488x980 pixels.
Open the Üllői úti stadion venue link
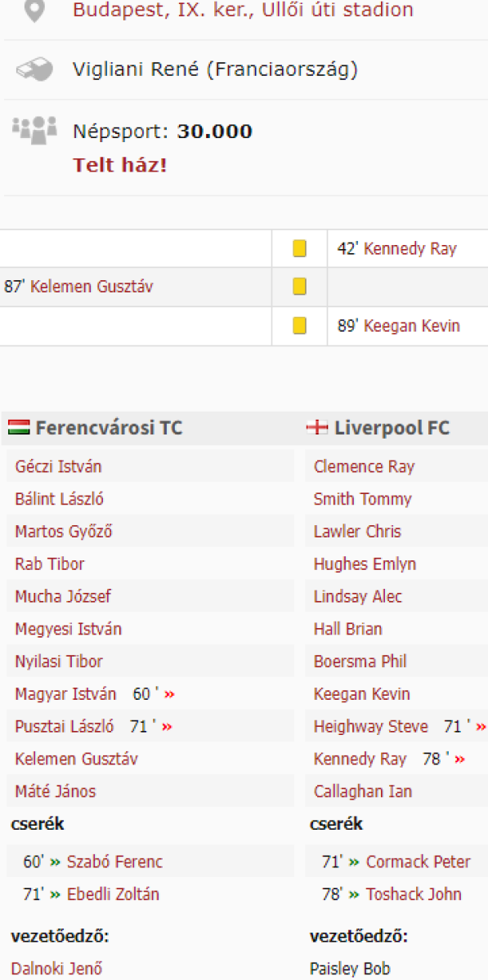[x=243, y=11]
